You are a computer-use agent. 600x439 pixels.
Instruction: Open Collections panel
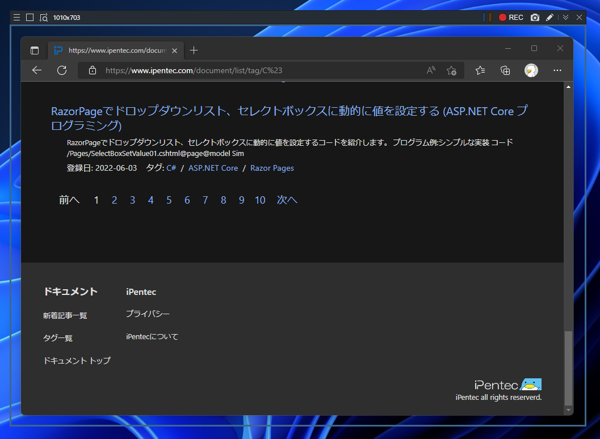click(x=505, y=70)
